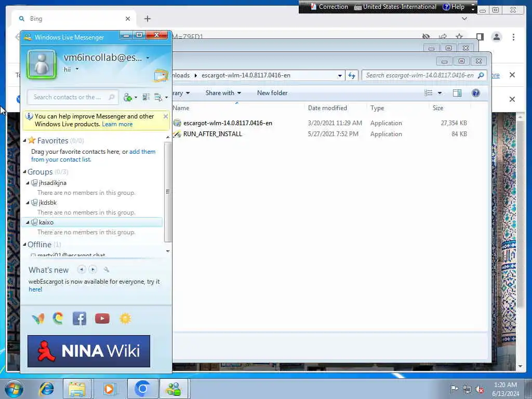This screenshot has width=532, height=399.
Task: Select the RUN_AFTER_INSTALL file in Explorer
Action: coord(212,134)
